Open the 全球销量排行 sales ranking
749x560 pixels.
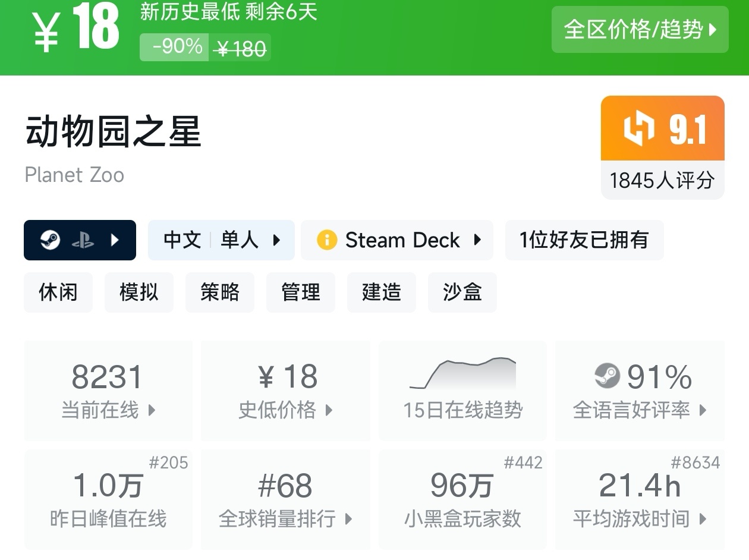285,499
